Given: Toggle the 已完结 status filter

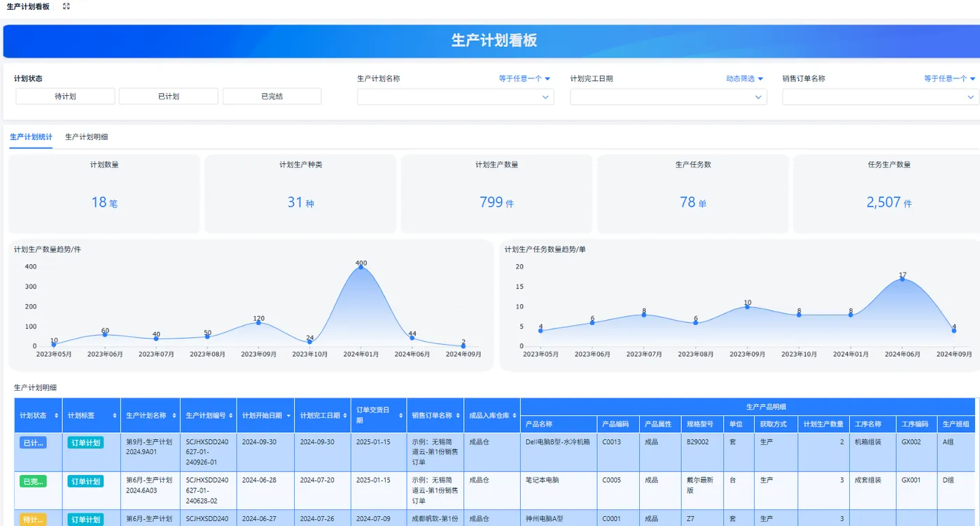Looking at the screenshot, I should 272,97.
